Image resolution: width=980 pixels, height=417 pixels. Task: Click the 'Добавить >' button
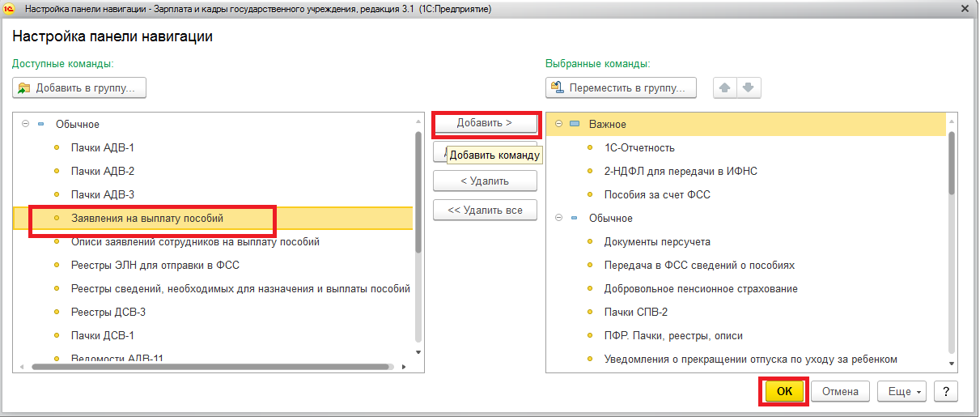[485, 123]
